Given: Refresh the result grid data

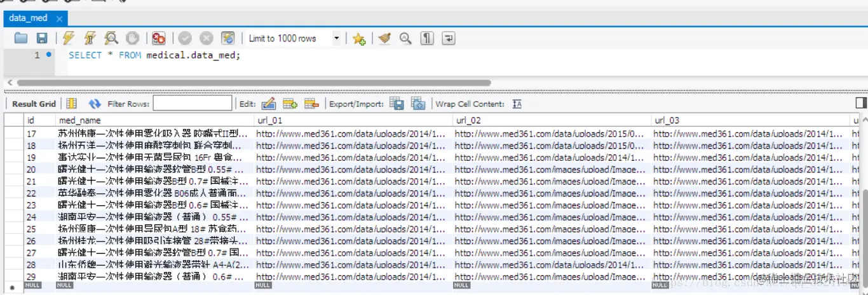Looking at the screenshot, I should tap(95, 104).
